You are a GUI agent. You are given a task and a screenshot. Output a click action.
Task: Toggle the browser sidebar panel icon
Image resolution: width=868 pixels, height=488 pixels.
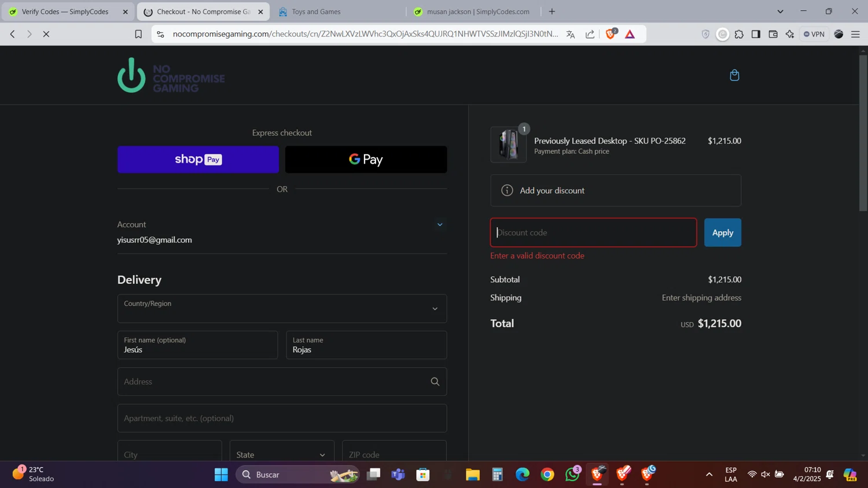(x=756, y=34)
